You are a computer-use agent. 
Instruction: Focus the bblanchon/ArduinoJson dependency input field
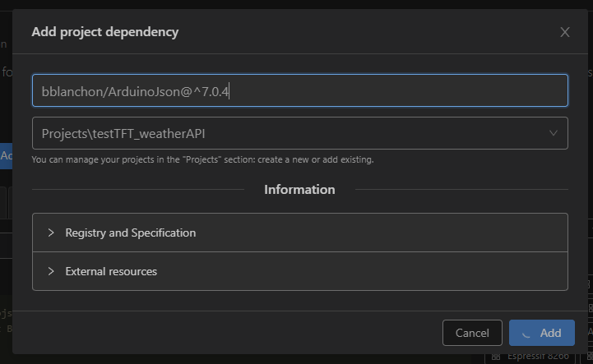(x=300, y=90)
